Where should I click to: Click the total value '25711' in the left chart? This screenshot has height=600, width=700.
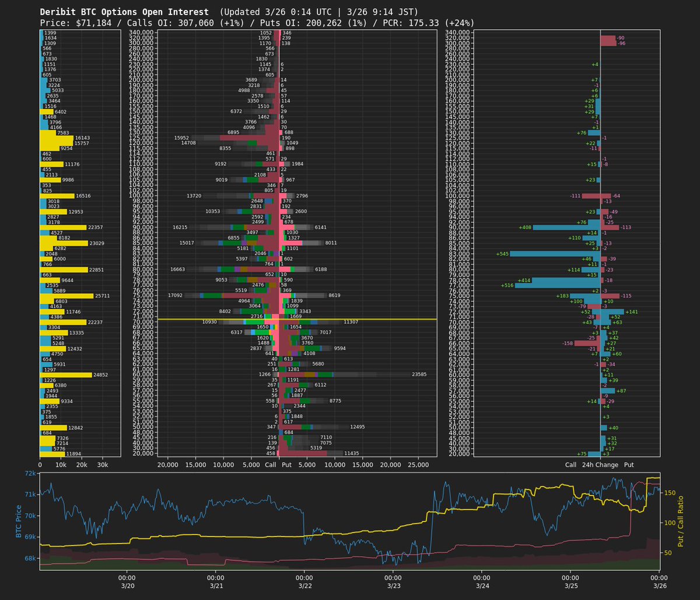coord(103,296)
